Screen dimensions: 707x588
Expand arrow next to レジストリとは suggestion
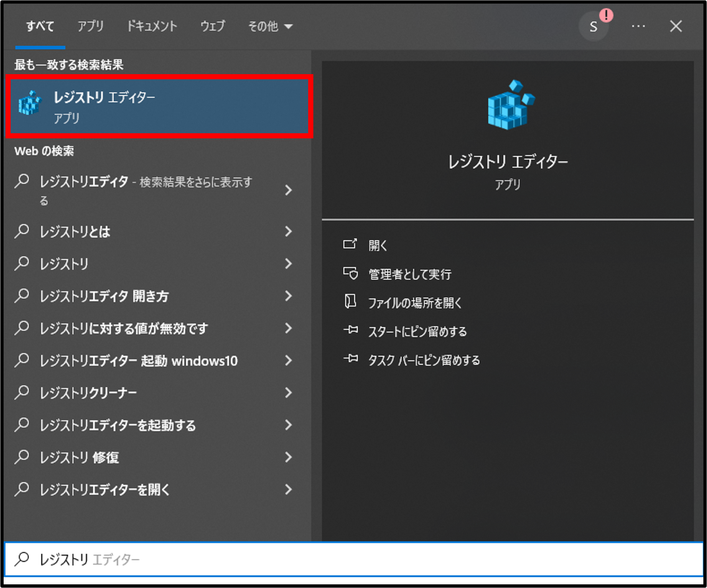pyautogui.click(x=288, y=231)
